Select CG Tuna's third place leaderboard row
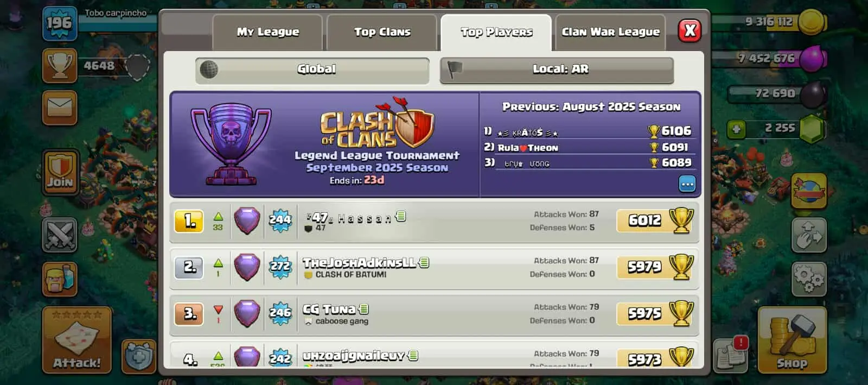868x385 pixels. (434, 314)
